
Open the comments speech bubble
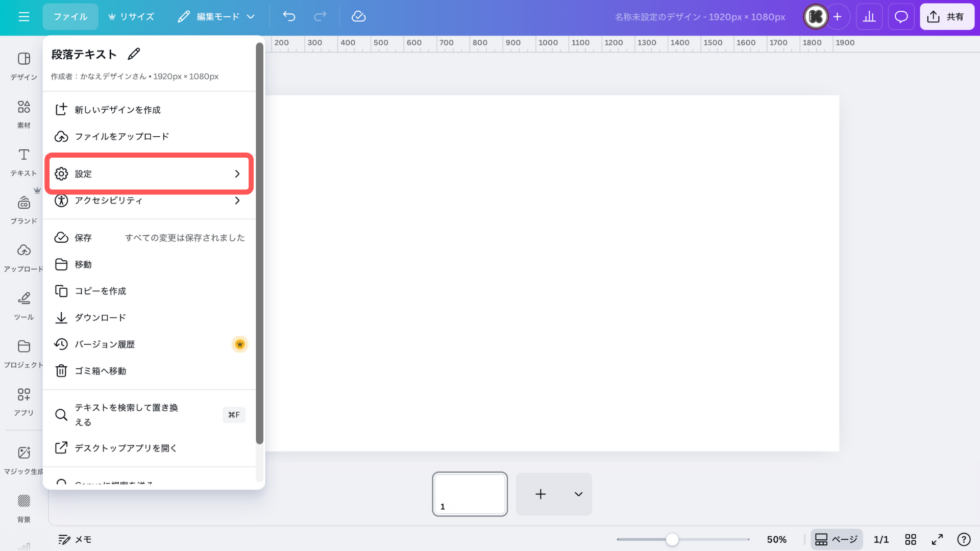point(901,17)
